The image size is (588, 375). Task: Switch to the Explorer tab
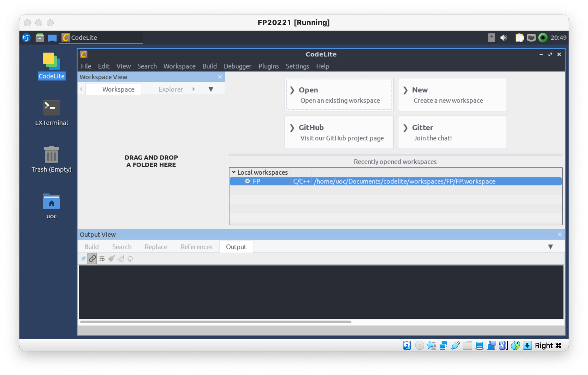tap(171, 89)
